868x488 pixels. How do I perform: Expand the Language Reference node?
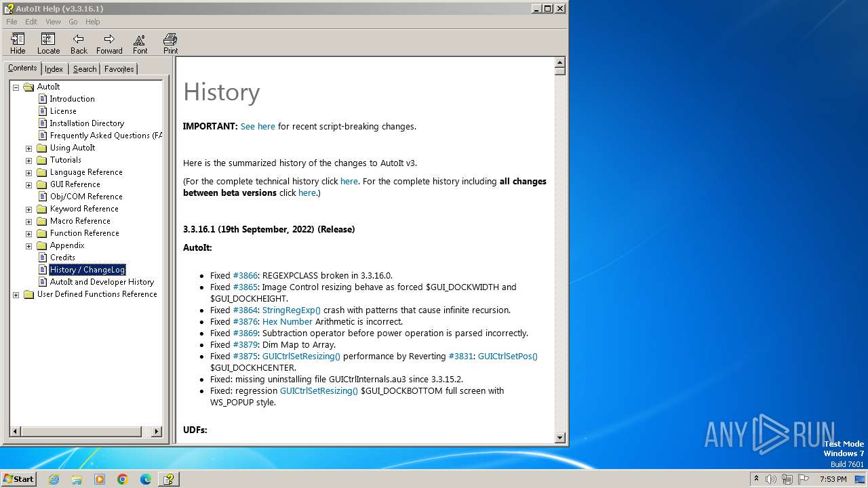tap(28, 172)
